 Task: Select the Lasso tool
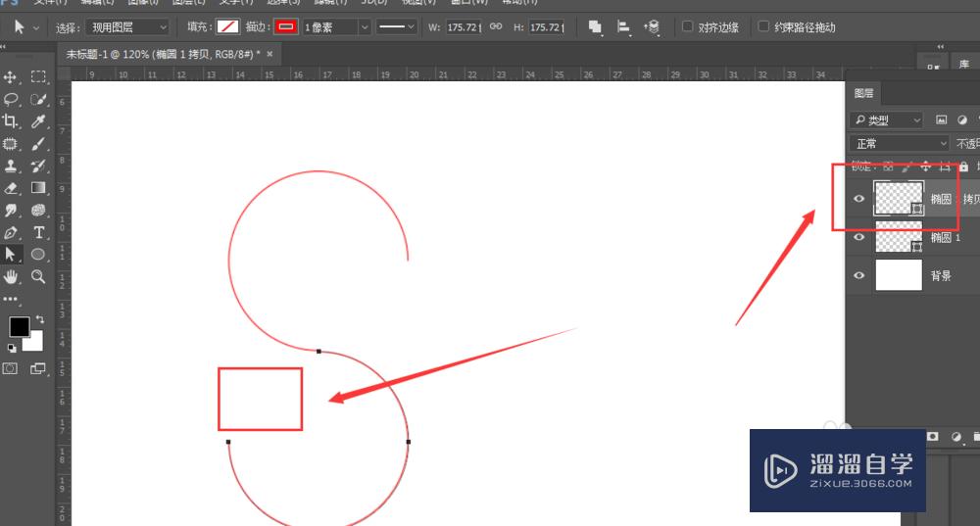click(x=10, y=99)
